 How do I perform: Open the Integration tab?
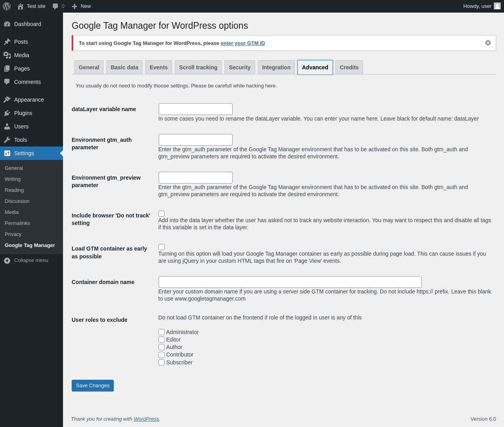276,67
